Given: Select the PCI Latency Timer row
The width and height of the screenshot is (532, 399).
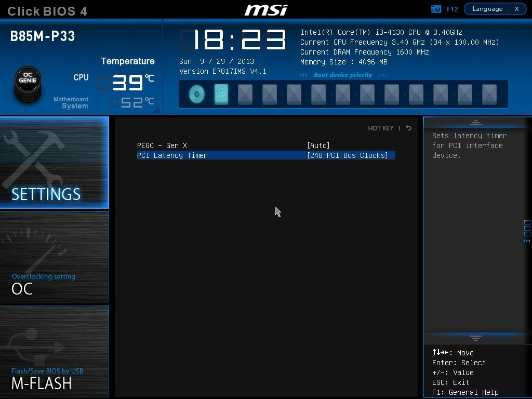Looking at the screenshot, I should [x=266, y=155].
